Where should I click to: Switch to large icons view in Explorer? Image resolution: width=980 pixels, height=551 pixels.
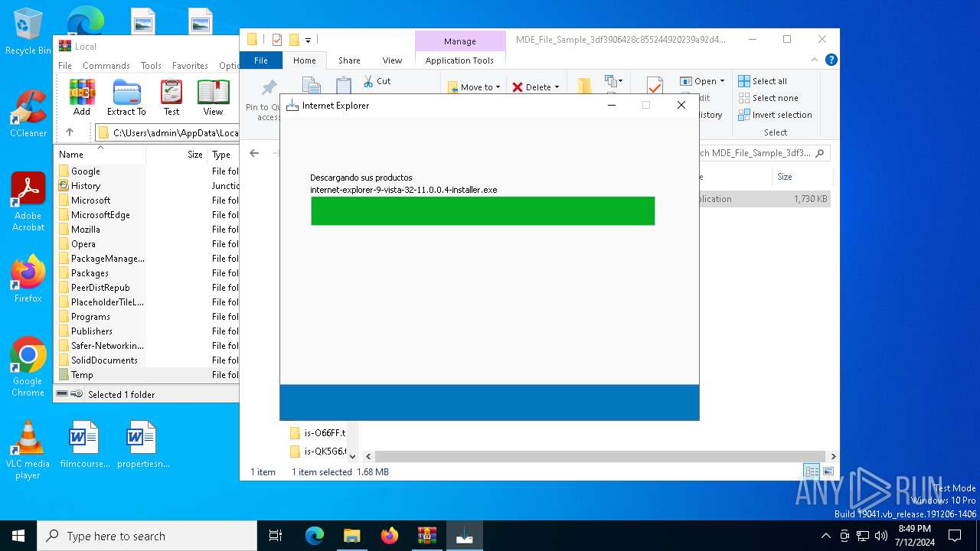pos(828,471)
